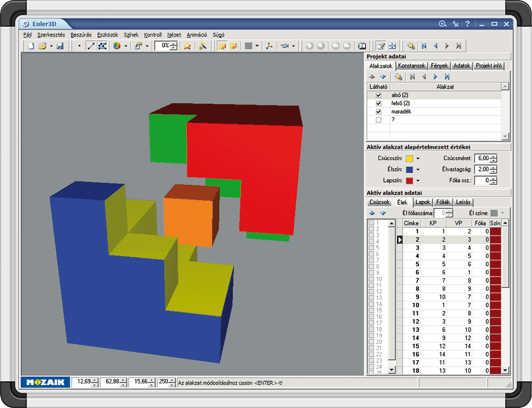Switch to the Fények tab

click(x=440, y=66)
